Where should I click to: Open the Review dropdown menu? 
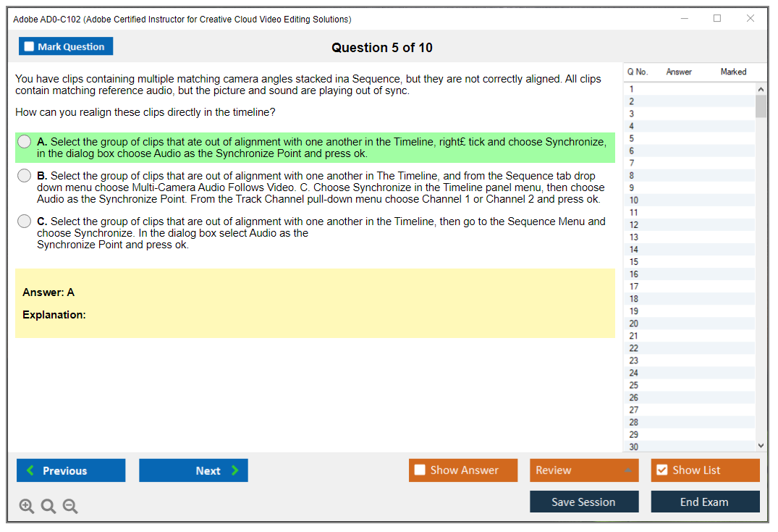tap(584, 470)
